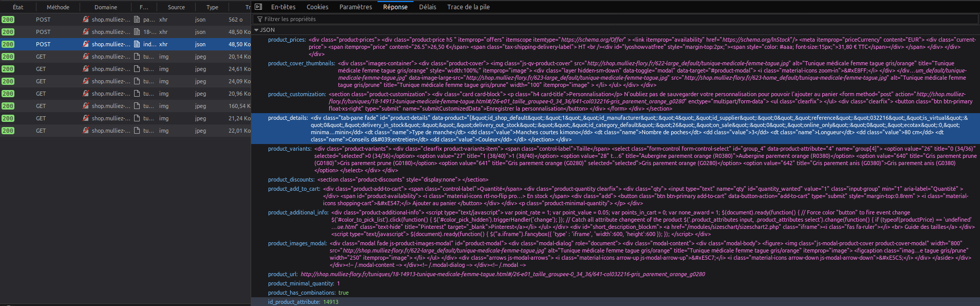Open the Trace de la pile tab

468,7
